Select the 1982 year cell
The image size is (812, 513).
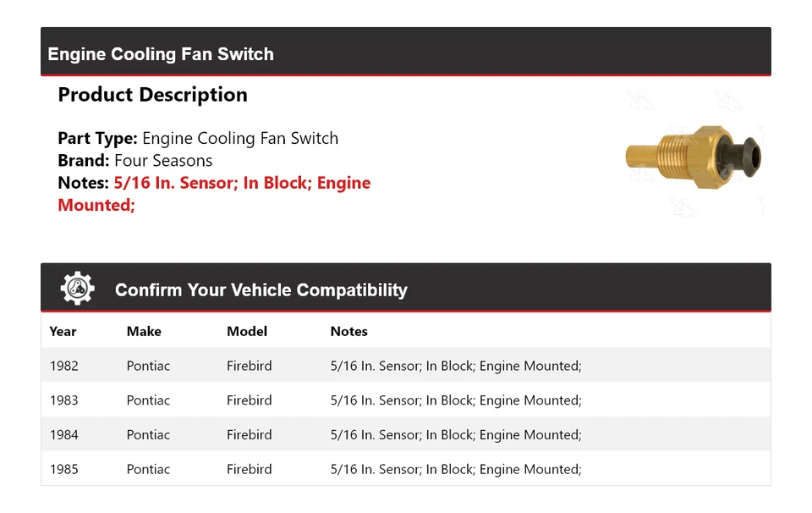(x=64, y=366)
